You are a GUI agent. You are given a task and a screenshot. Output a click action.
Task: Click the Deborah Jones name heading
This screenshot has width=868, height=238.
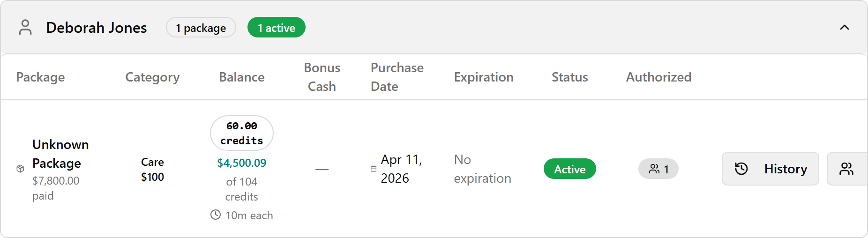pyautogui.click(x=97, y=28)
